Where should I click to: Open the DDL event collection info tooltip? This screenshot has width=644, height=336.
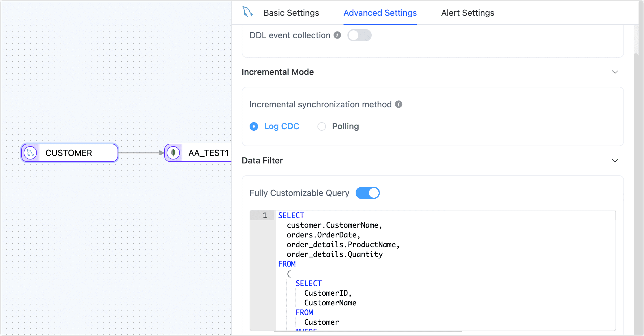(x=337, y=35)
